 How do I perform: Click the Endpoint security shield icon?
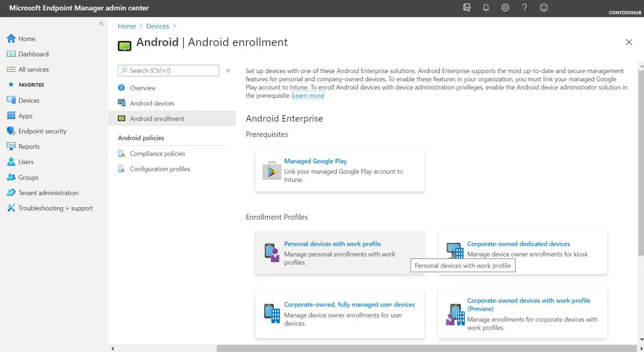click(11, 131)
